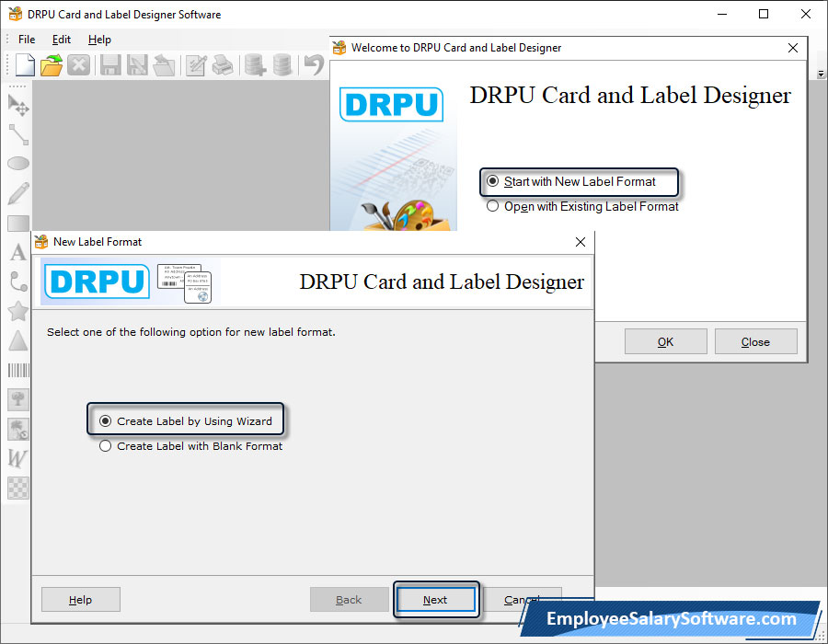The image size is (828, 644).
Task: Click Help button in wizard dialog
Action: tap(81, 600)
